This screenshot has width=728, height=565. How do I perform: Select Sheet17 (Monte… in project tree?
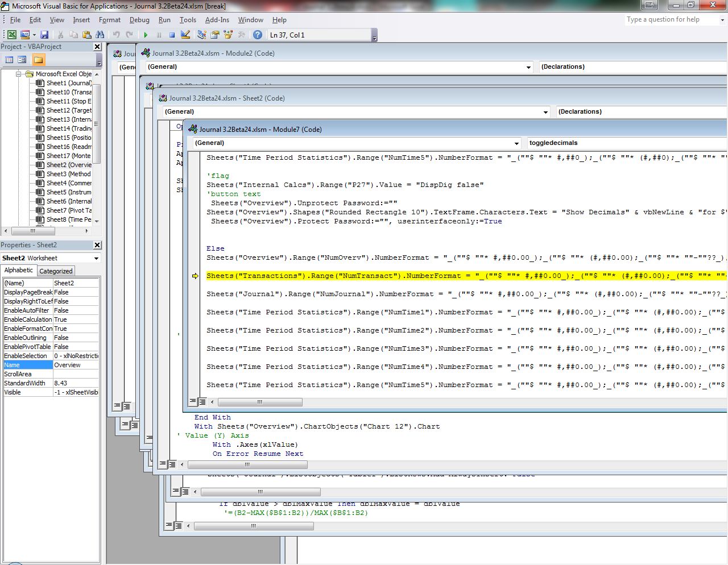click(x=69, y=156)
